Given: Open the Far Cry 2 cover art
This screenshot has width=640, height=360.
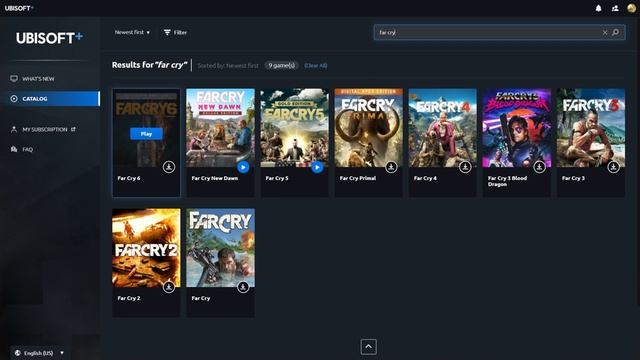Looking at the screenshot, I should click(146, 248).
